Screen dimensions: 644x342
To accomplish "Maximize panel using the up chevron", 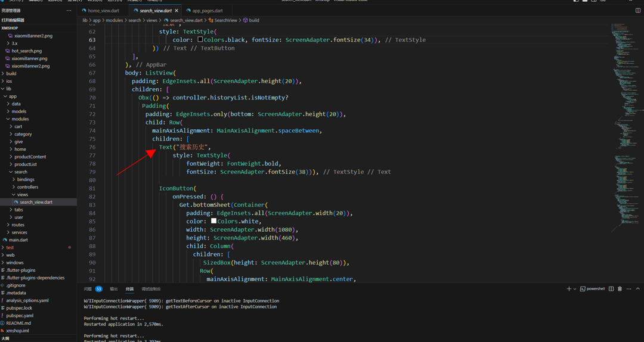I will pos(637,289).
